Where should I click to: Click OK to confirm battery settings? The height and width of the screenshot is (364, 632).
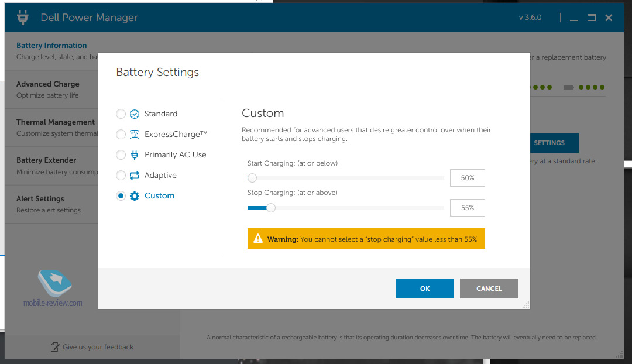424,289
